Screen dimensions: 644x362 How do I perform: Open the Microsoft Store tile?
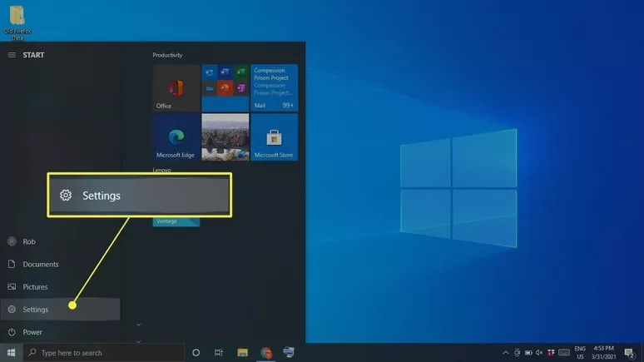tap(274, 137)
